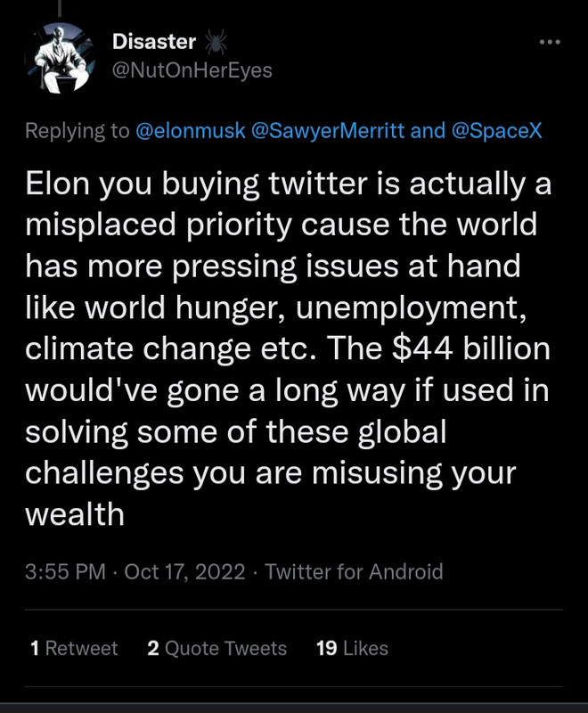Screen dimensions: 588x713
Task: Click the display name Disaster
Action: coord(154,41)
